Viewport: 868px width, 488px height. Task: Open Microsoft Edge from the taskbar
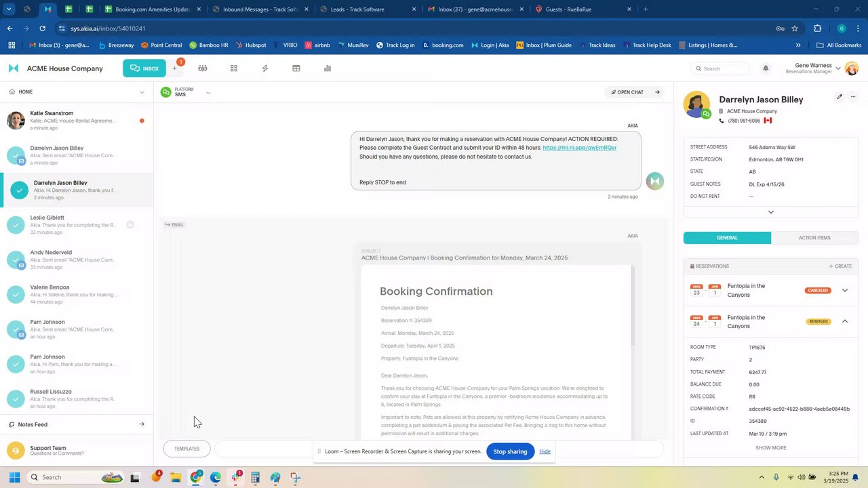point(216,477)
